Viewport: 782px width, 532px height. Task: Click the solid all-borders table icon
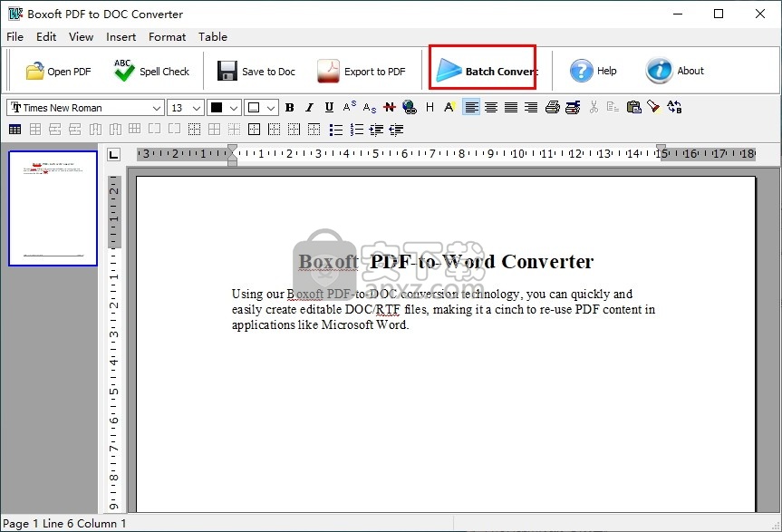click(254, 130)
